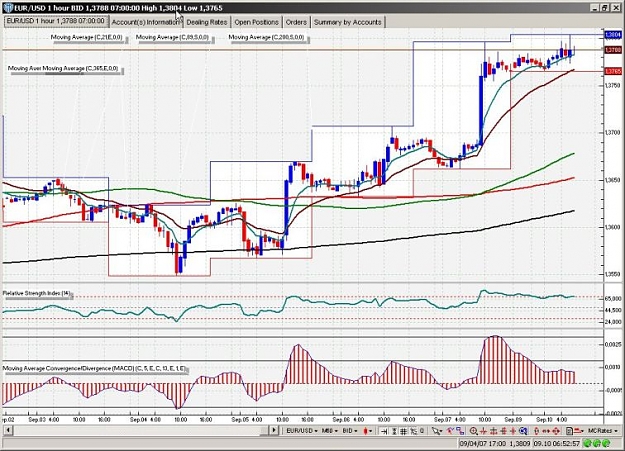Click the zoom with blue arrow icon

click(523, 431)
